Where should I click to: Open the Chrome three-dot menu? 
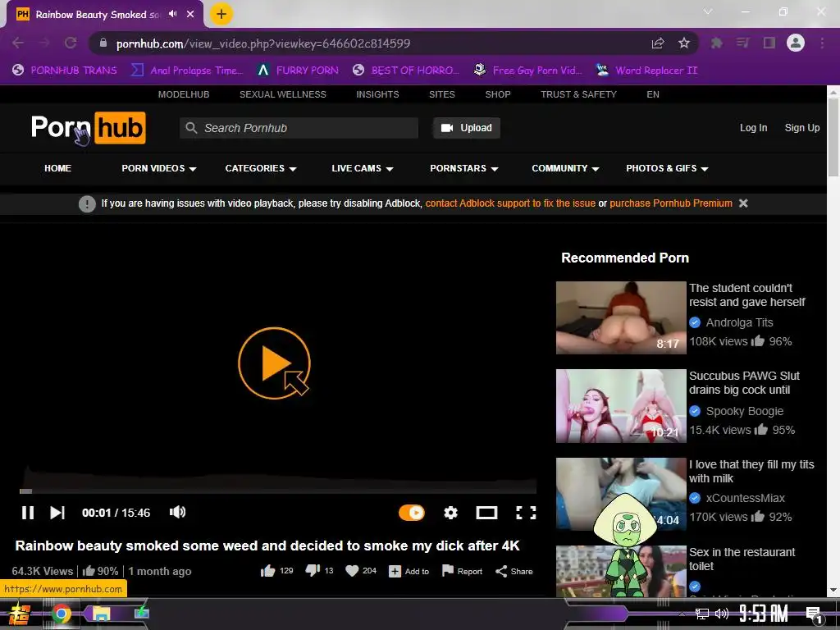822,43
